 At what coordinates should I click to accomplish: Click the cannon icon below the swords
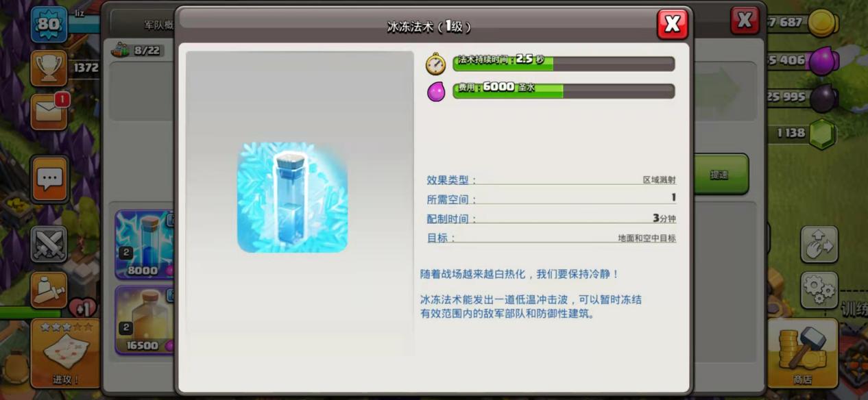(49, 290)
